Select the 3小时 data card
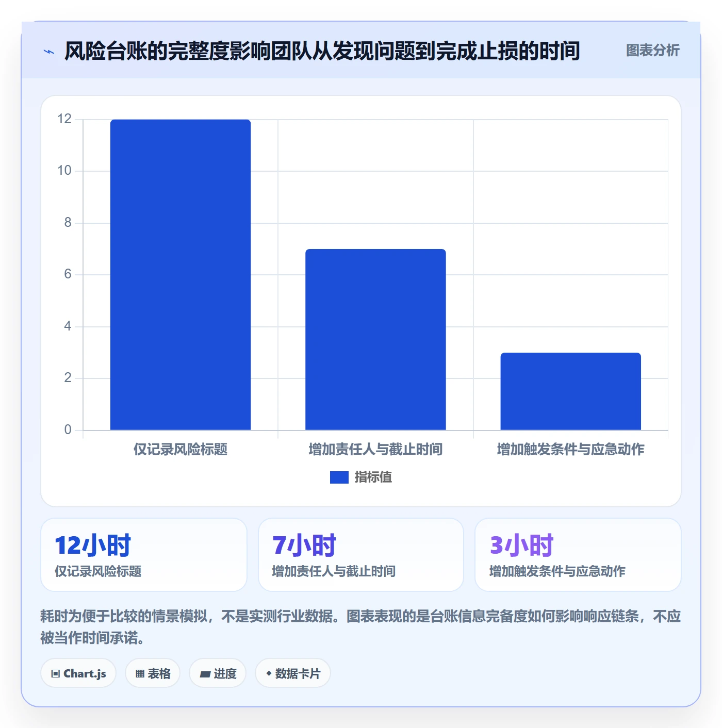The image size is (722, 728). [x=578, y=555]
